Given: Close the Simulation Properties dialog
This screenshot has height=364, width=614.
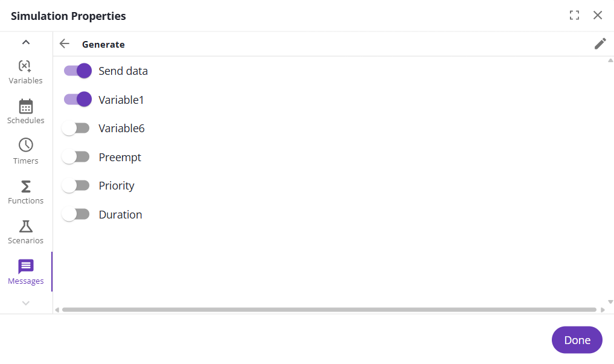Looking at the screenshot, I should coord(598,16).
